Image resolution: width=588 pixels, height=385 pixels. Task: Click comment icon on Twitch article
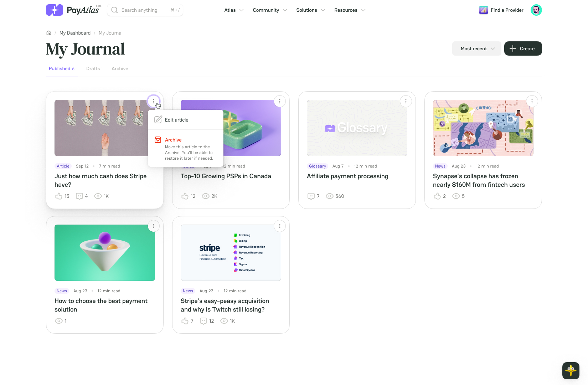point(203,321)
